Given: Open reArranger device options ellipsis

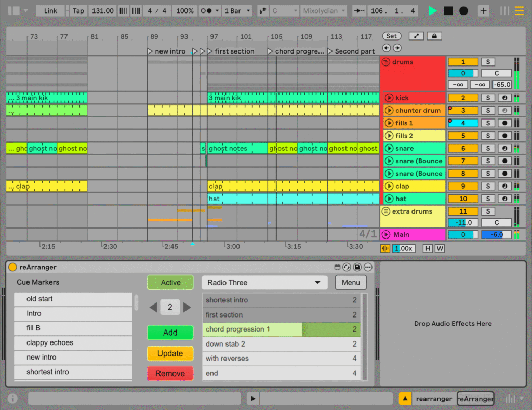Looking at the screenshot, I should 368,267.
